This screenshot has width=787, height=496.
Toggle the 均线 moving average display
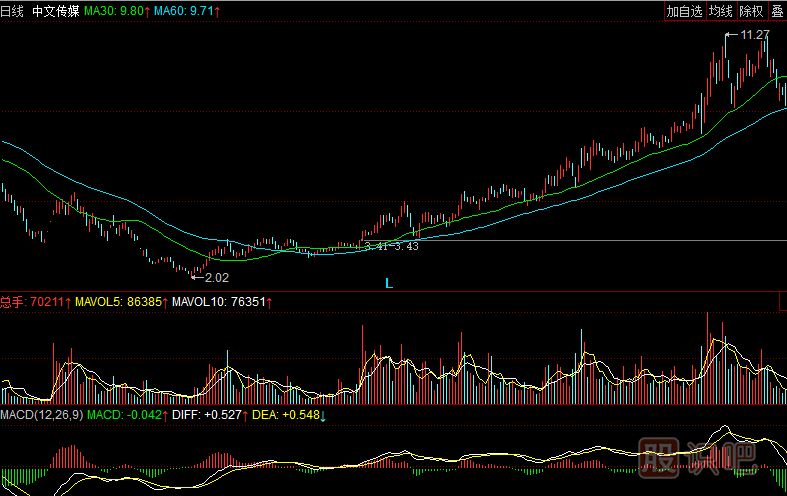(721, 11)
